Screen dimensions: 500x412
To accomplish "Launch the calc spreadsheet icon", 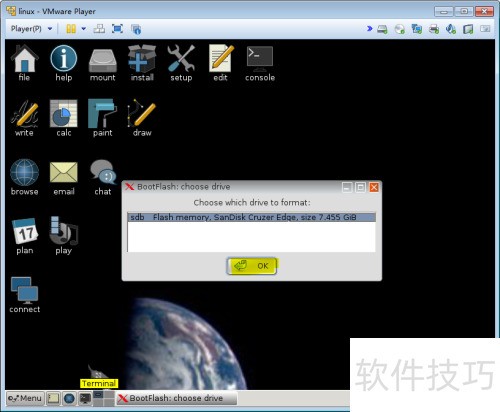I will click(x=64, y=118).
